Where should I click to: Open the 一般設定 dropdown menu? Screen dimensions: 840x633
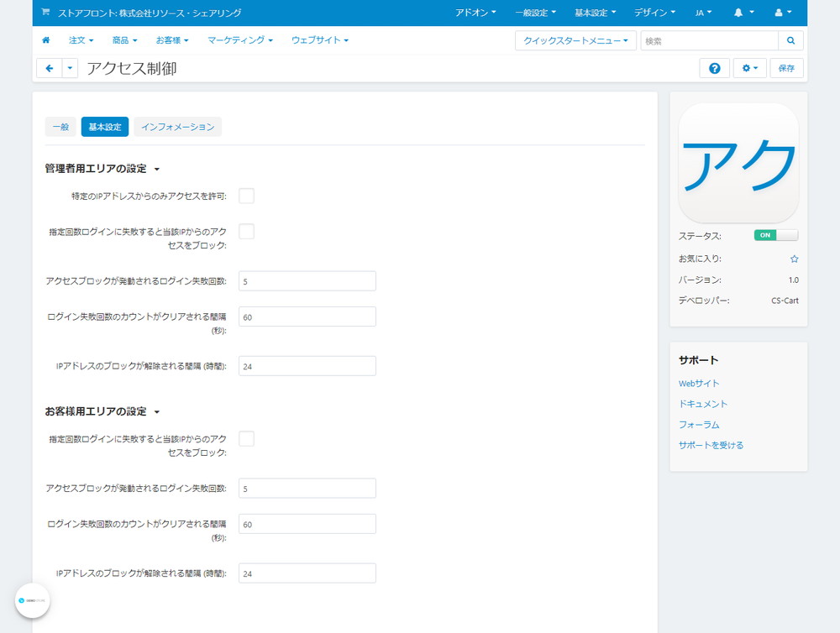[x=535, y=13]
